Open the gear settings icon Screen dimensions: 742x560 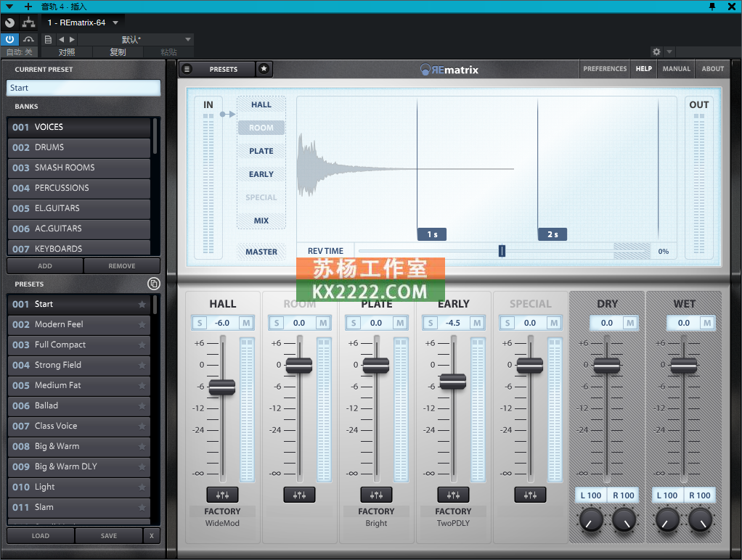(656, 52)
